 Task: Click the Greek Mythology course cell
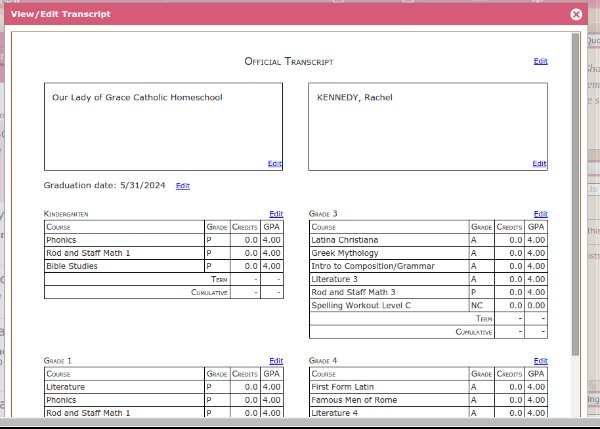389,253
